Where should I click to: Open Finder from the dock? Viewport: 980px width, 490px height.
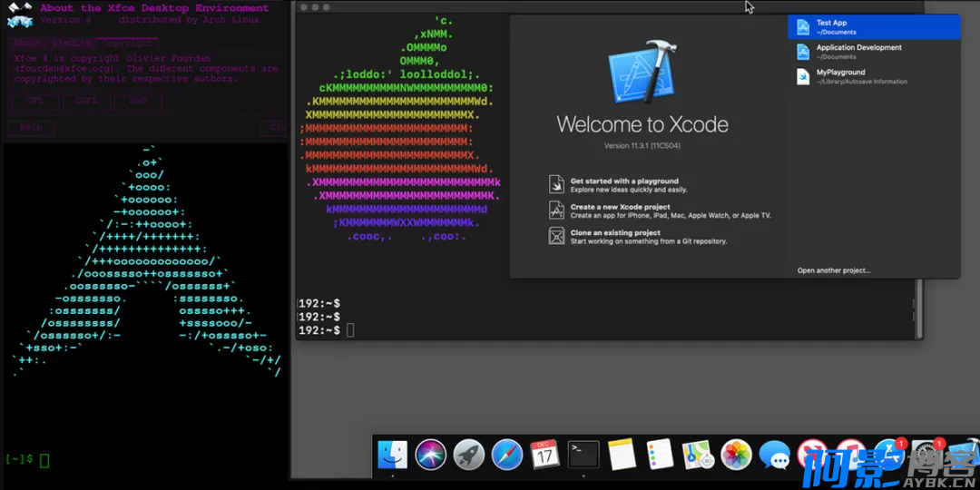pos(393,455)
